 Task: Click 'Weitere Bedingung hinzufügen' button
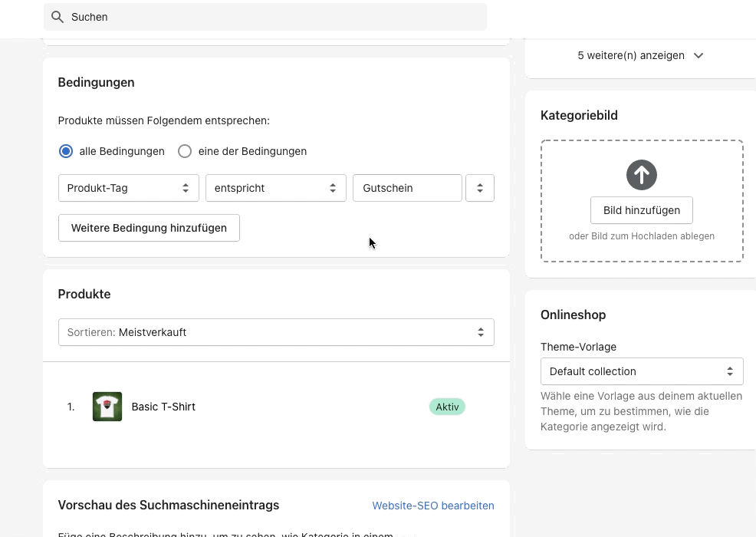tap(149, 228)
